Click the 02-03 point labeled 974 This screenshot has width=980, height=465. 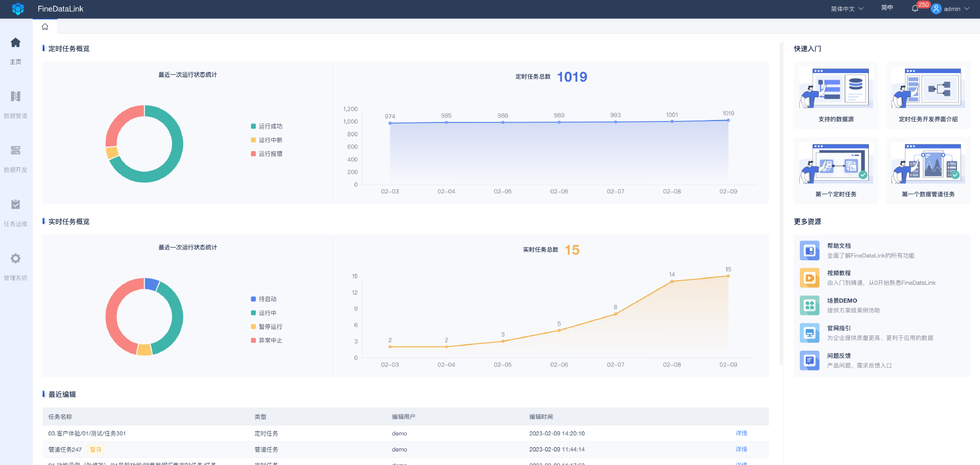pyautogui.click(x=390, y=123)
